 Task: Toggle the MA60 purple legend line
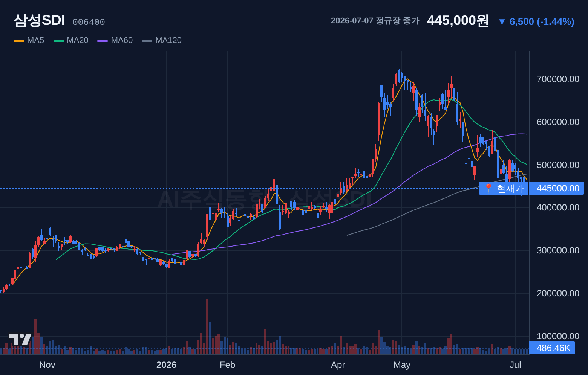(x=103, y=41)
